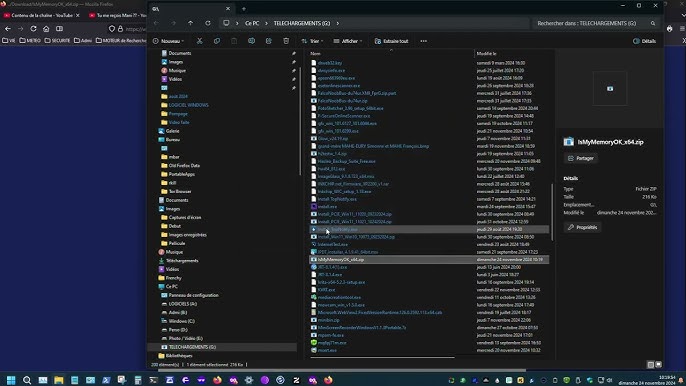
Task: Click the Cut scissors icon in the Explorer toolbar
Action: (200, 41)
